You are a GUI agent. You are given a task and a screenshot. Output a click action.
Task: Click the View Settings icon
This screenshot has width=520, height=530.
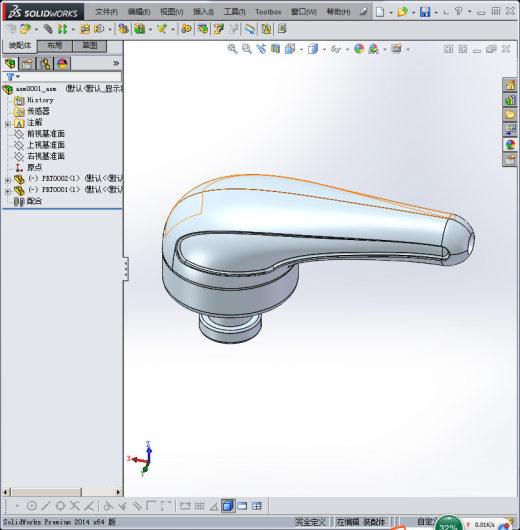[397, 49]
